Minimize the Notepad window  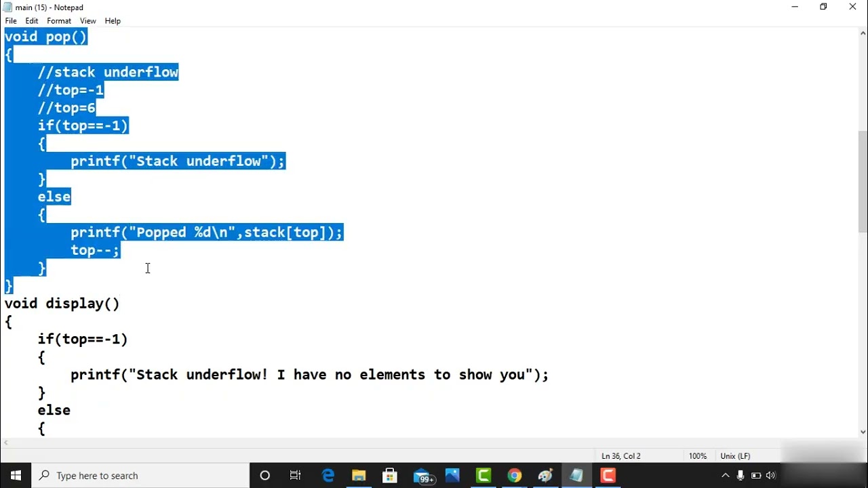tap(794, 7)
